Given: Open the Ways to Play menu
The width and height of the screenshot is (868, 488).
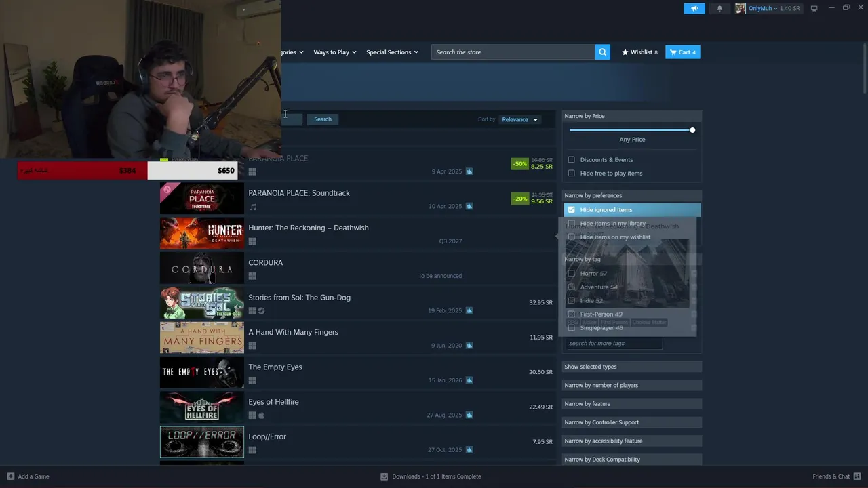Looking at the screenshot, I should 335,52.
